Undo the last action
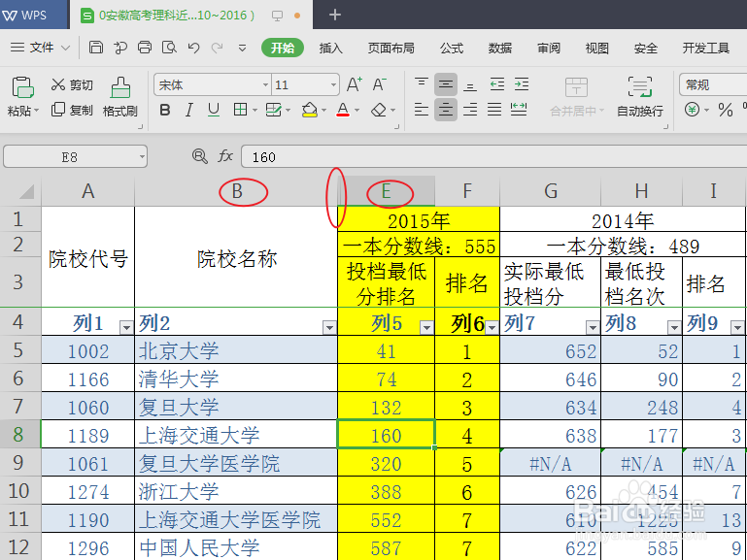The width and height of the screenshot is (747, 560). 193,48
